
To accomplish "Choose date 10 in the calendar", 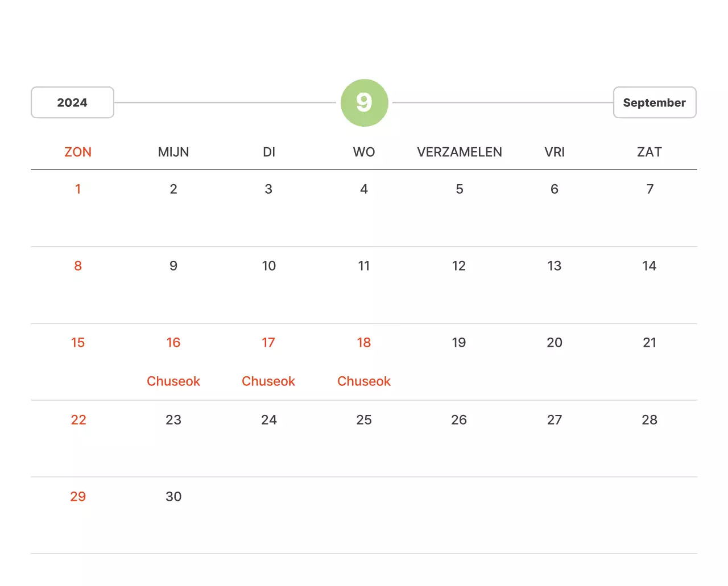I will point(269,266).
